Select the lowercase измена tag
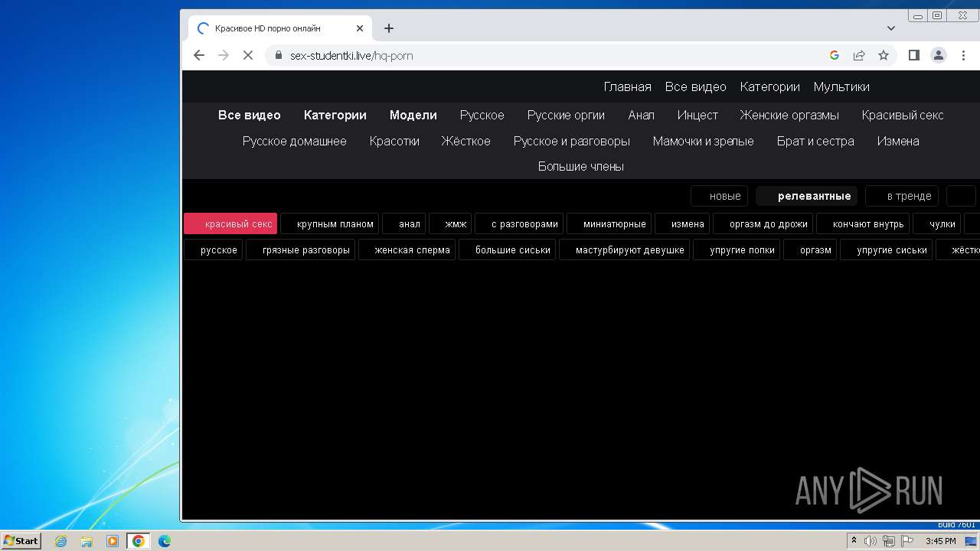Image resolution: width=980 pixels, height=551 pixels. click(681, 223)
